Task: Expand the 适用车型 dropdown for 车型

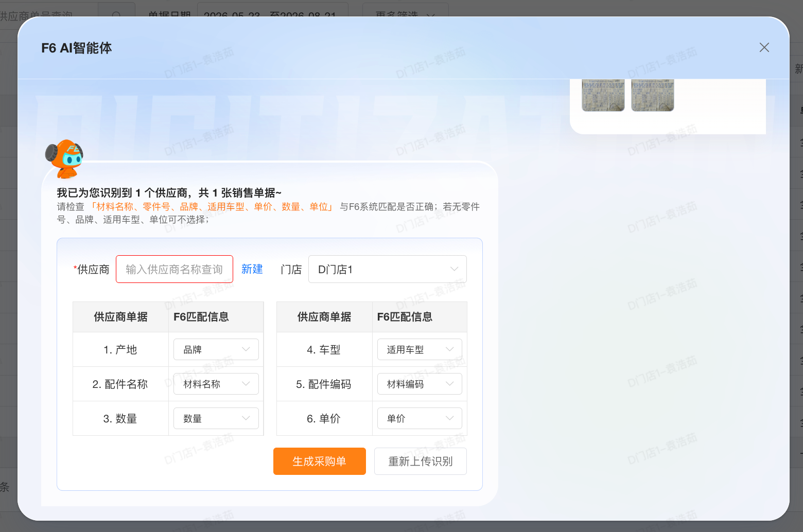Action: click(x=420, y=349)
